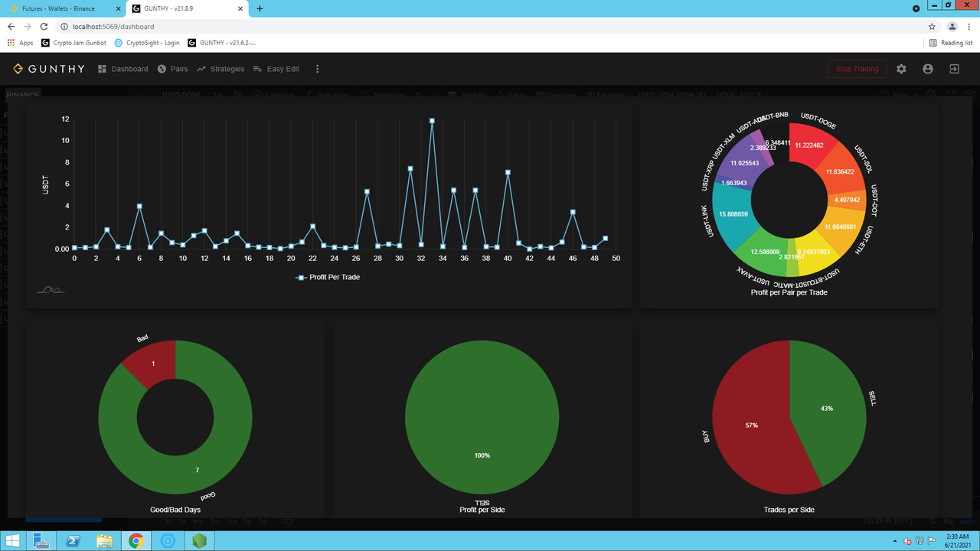The height and width of the screenshot is (551, 980).
Task: Open the Windows Start button
Action: pos(14,541)
